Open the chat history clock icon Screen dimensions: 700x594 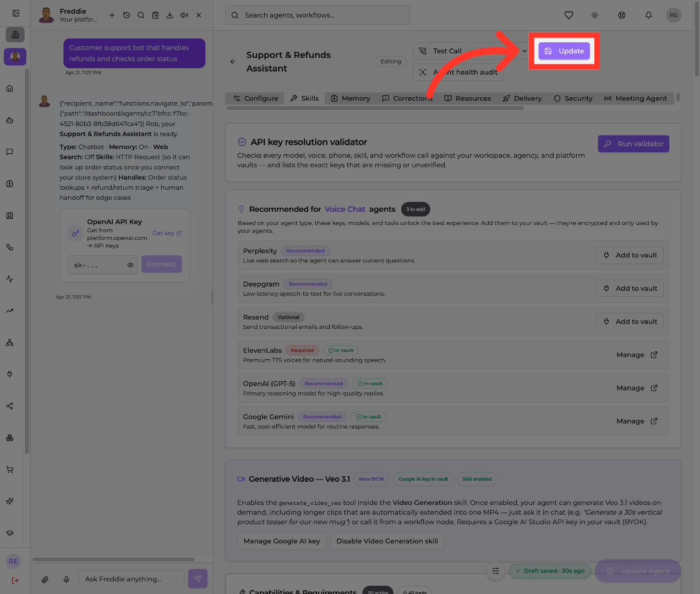127,15
